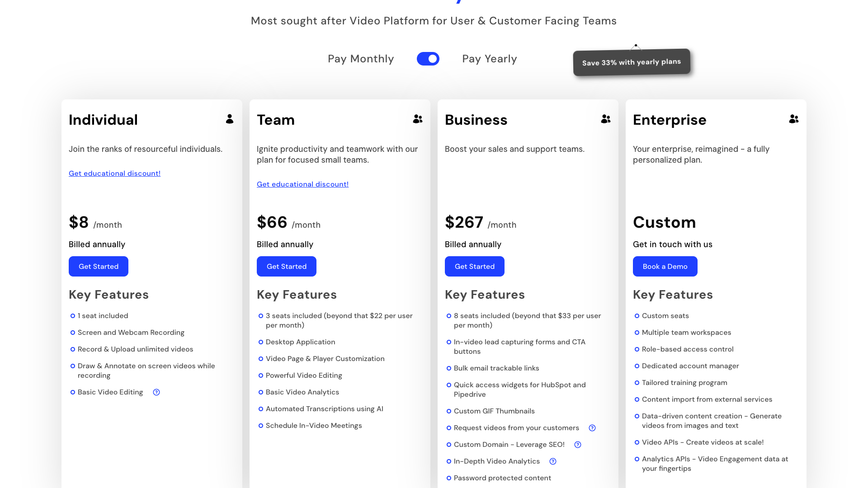
Task: Click the Enterprise plan group icon
Action: 794,119
